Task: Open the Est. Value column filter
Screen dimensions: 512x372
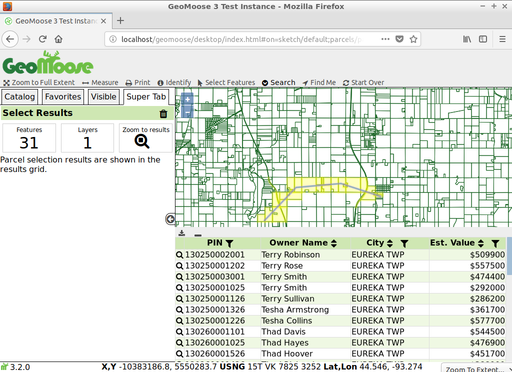Action: click(x=495, y=244)
